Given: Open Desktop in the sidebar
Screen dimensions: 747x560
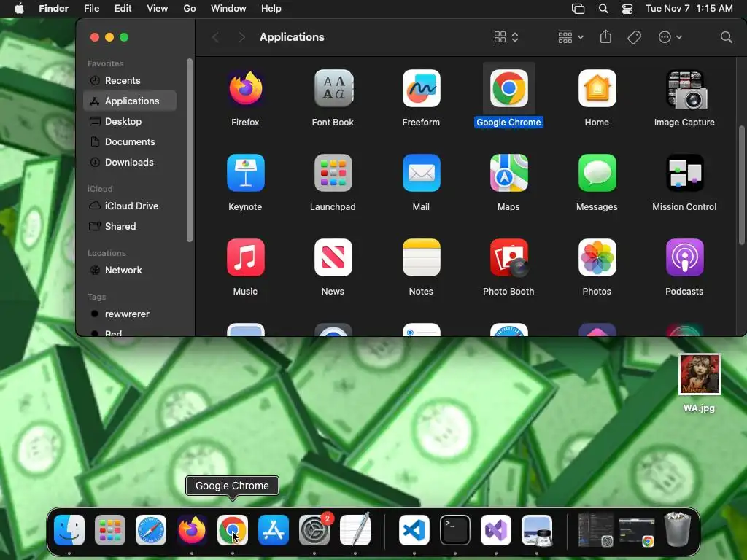Looking at the screenshot, I should pos(130,122).
